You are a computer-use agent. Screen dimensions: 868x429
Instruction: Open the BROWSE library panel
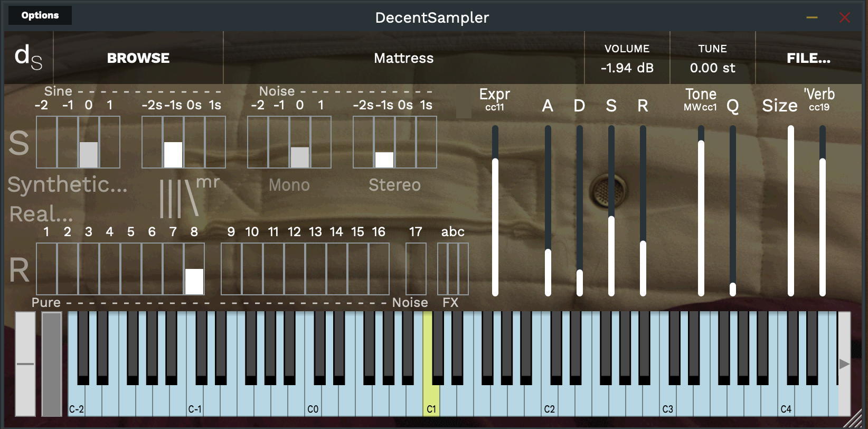(138, 58)
